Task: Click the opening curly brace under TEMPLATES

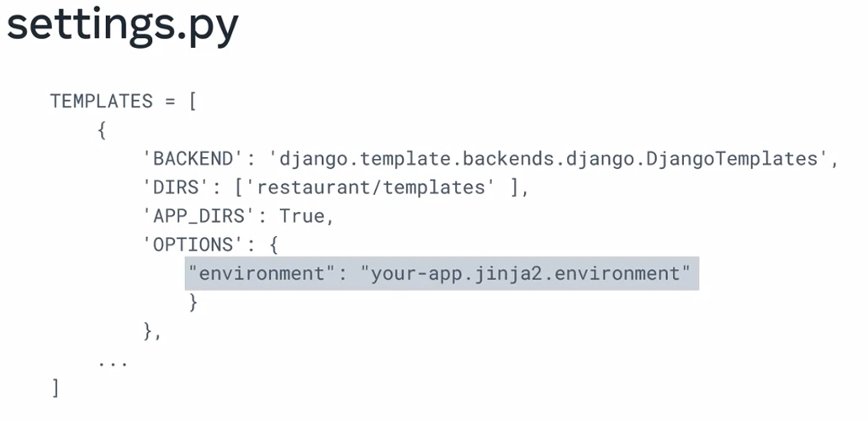Action: pyautogui.click(x=101, y=131)
